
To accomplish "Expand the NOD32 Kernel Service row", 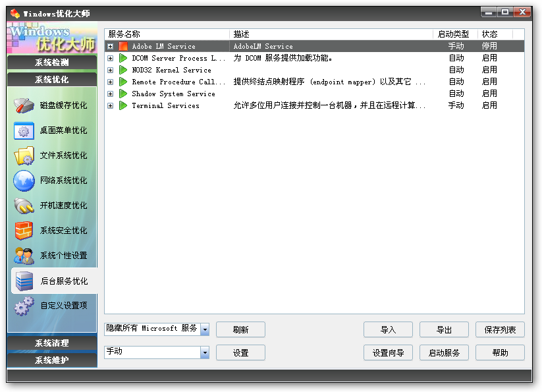I will pos(110,70).
